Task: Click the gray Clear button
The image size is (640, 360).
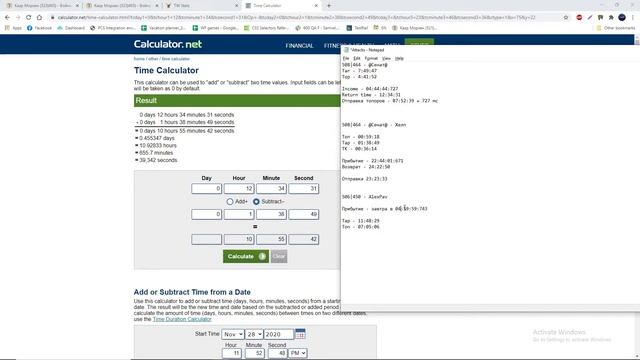Action: pyautogui.click(x=279, y=256)
